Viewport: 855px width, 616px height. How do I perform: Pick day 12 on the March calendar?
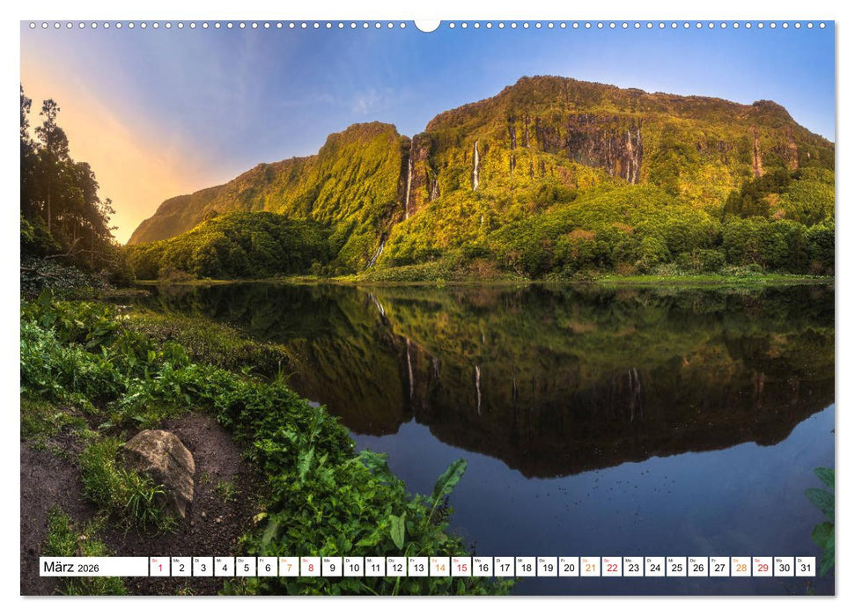pyautogui.click(x=396, y=567)
